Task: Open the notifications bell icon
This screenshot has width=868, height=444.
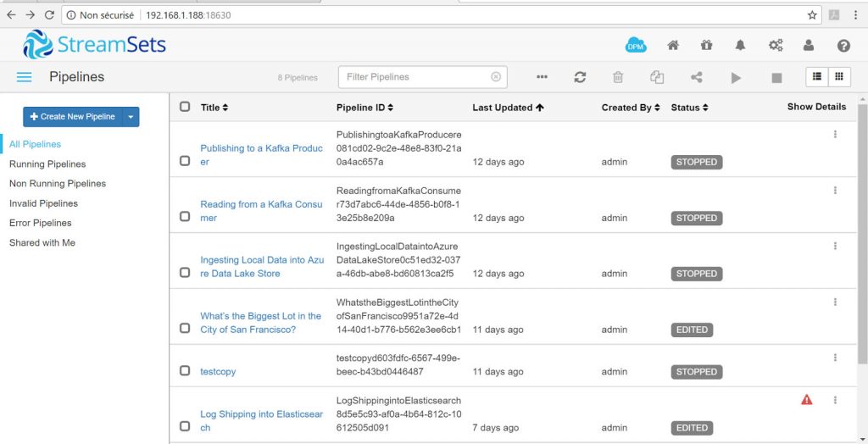Action: point(741,46)
